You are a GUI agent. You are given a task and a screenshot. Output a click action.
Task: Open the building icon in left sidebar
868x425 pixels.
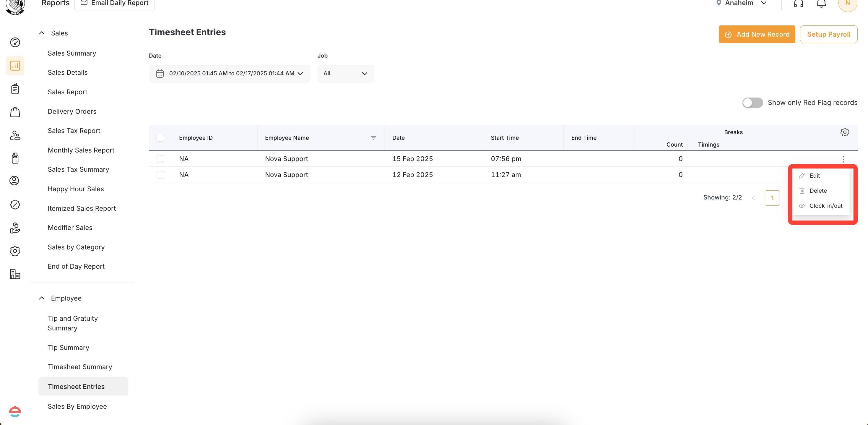pos(15,274)
